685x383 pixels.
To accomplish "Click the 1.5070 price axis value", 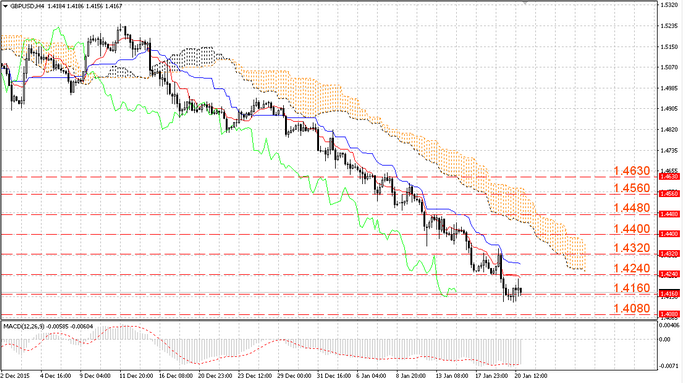I will (669, 68).
